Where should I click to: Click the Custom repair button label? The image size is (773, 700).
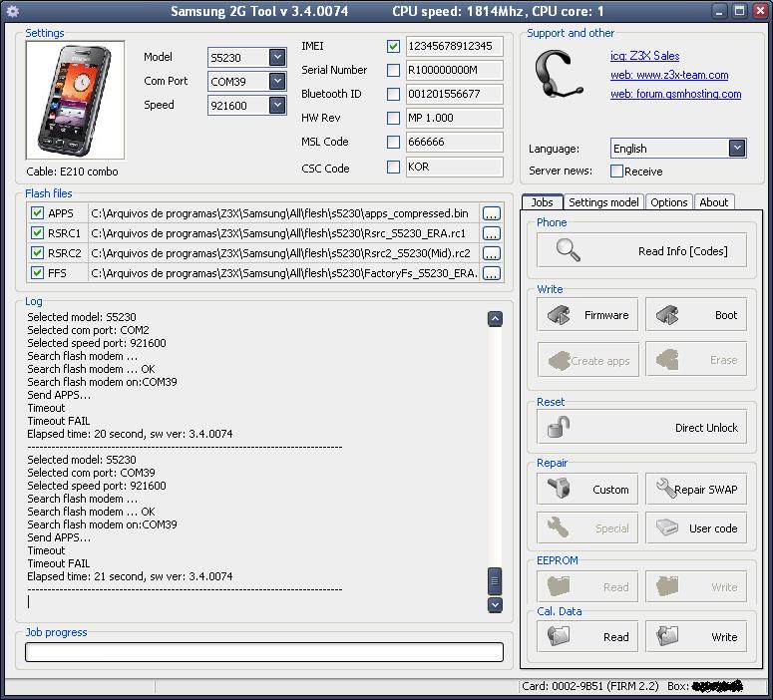tap(610, 490)
